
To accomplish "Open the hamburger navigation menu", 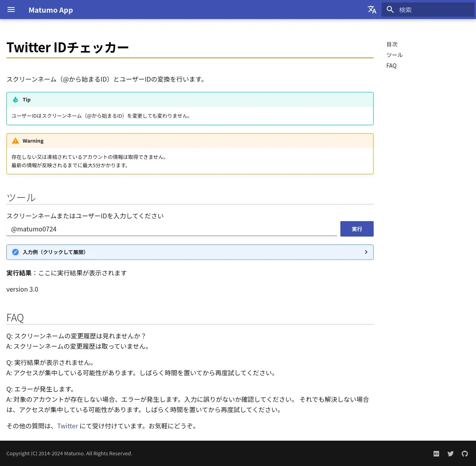I will pyautogui.click(x=11, y=10).
